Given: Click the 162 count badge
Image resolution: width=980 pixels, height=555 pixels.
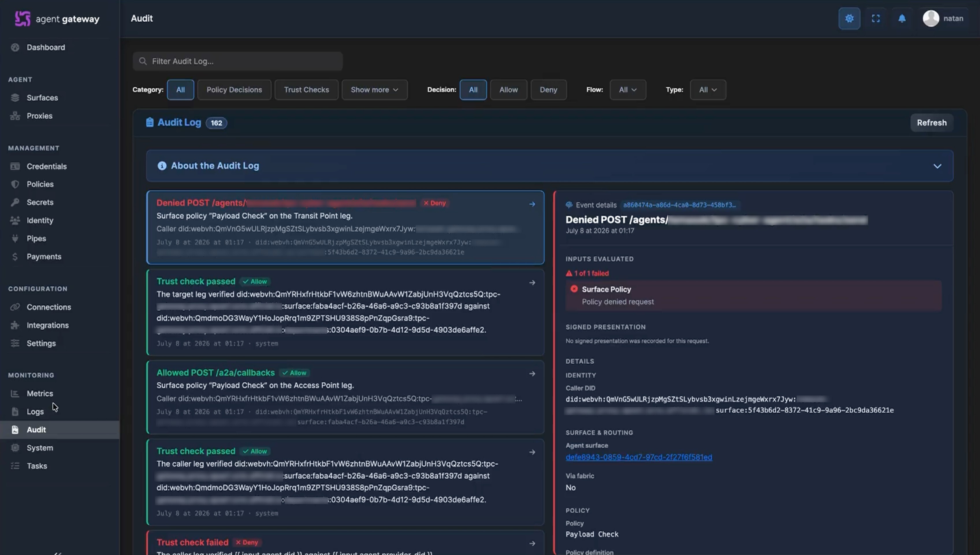Looking at the screenshot, I should pos(216,123).
